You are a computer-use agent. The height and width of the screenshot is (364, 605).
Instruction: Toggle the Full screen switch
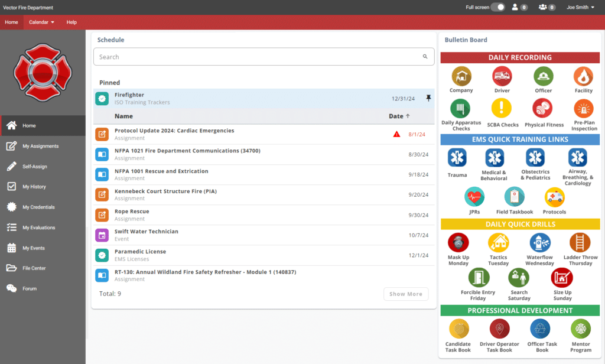tap(497, 7)
